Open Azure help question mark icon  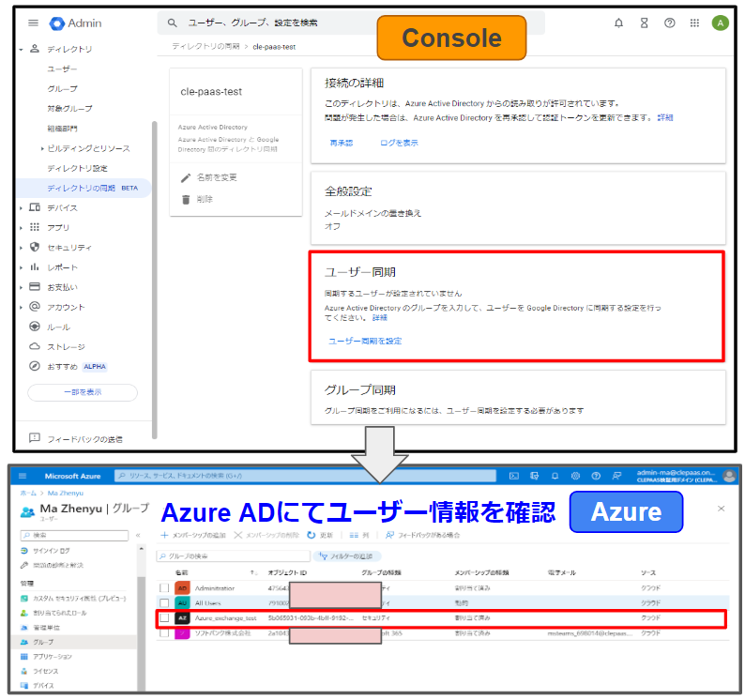(596, 476)
